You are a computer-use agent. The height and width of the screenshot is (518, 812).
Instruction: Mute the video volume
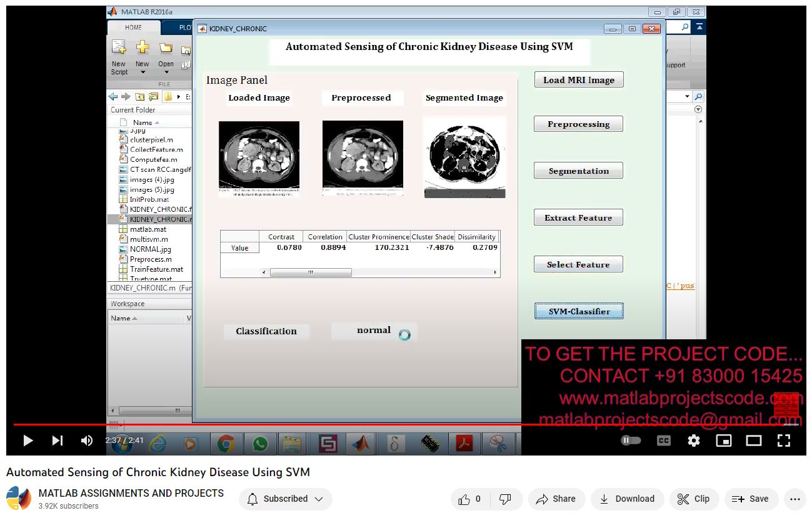pos(87,441)
